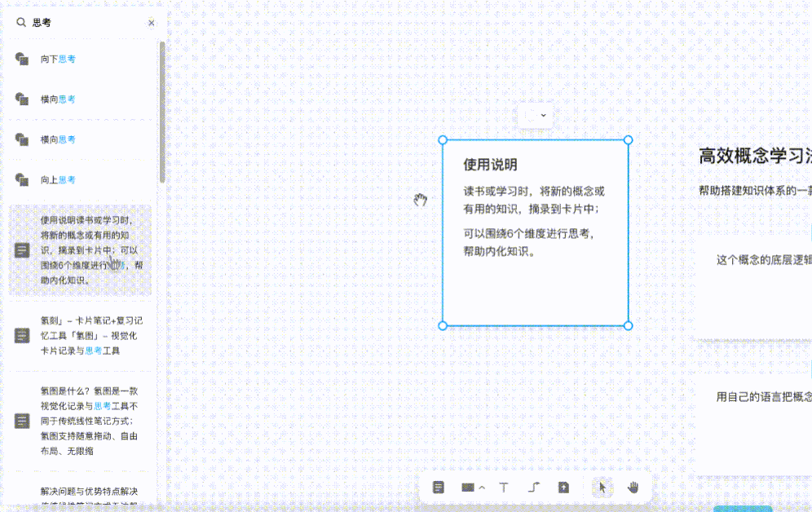This screenshot has height=512, width=812.
Task: Open the 向下思考 search result
Action: (80, 59)
